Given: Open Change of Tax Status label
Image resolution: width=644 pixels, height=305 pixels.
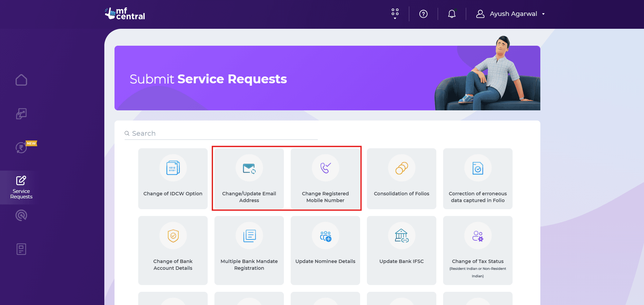Looking at the screenshot, I should 478,261.
